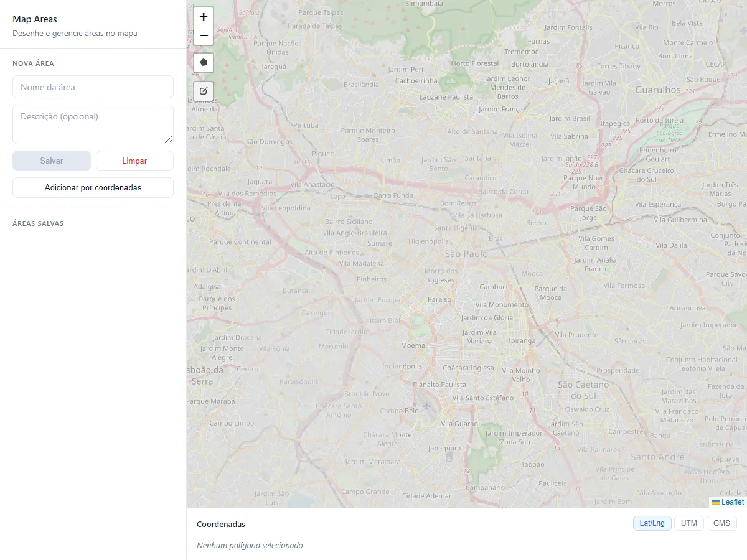The width and height of the screenshot is (747, 560).
Task: Click the Nenhum polígono selecionado text
Action: click(x=250, y=545)
